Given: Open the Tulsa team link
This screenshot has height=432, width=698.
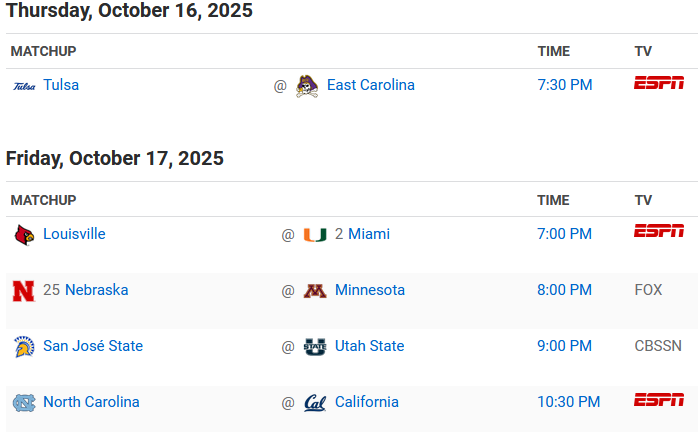Looking at the screenshot, I should click(x=61, y=85).
